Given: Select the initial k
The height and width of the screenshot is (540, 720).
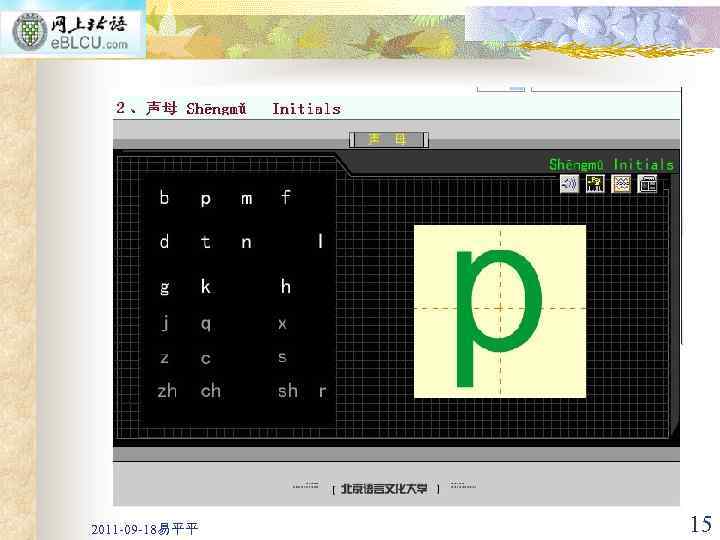Looking at the screenshot, I should tap(206, 286).
